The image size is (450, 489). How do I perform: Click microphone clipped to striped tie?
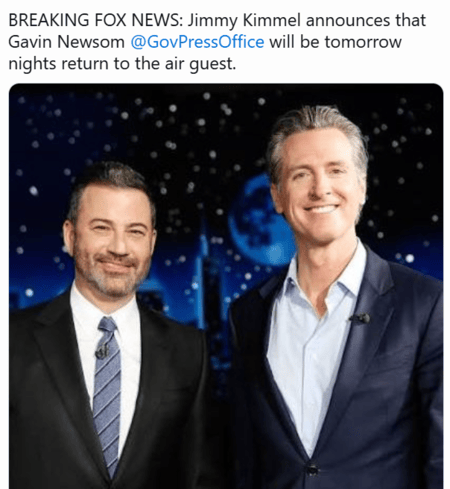tap(102, 351)
